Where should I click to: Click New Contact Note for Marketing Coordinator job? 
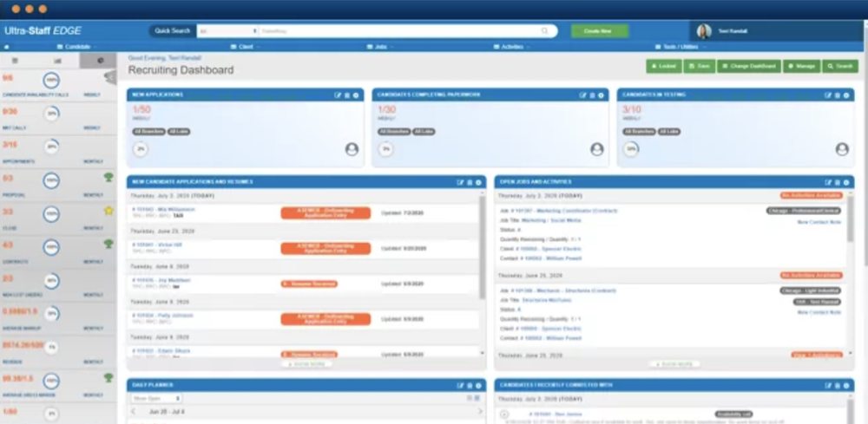click(819, 222)
